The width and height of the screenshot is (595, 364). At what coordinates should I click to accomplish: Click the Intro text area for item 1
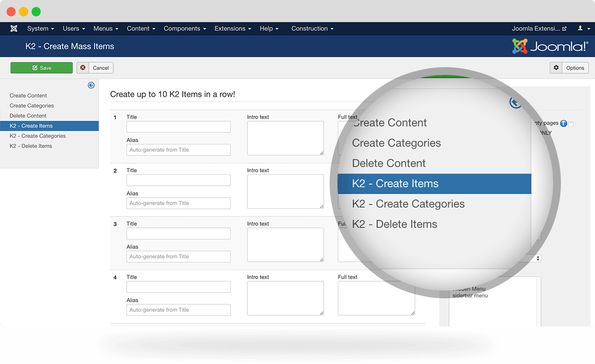(285, 138)
